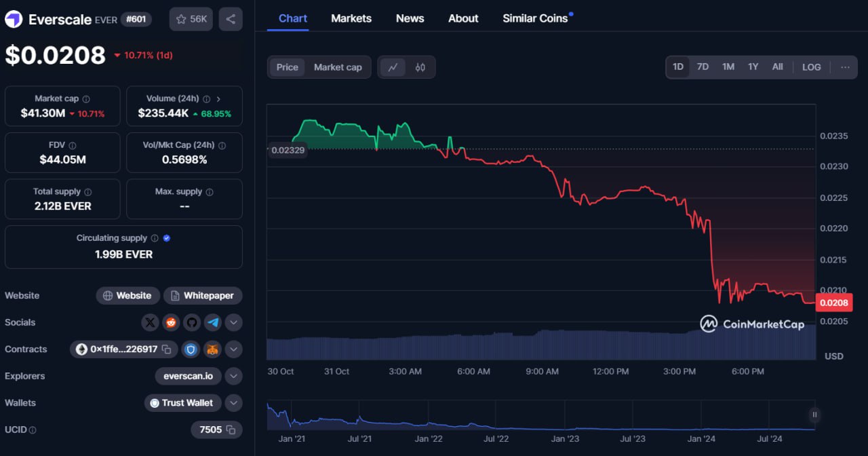Open the GitHub repository icon
The image size is (868, 456).
(x=192, y=322)
